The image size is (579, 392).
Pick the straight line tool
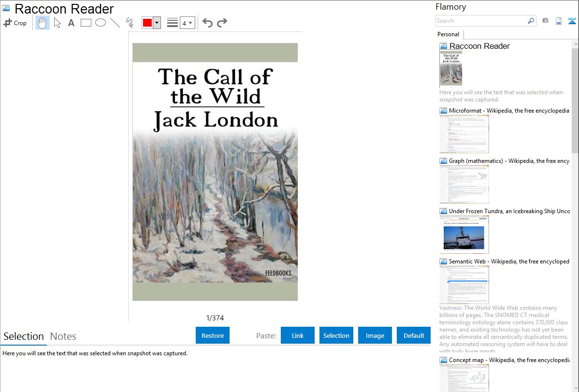pyautogui.click(x=115, y=23)
